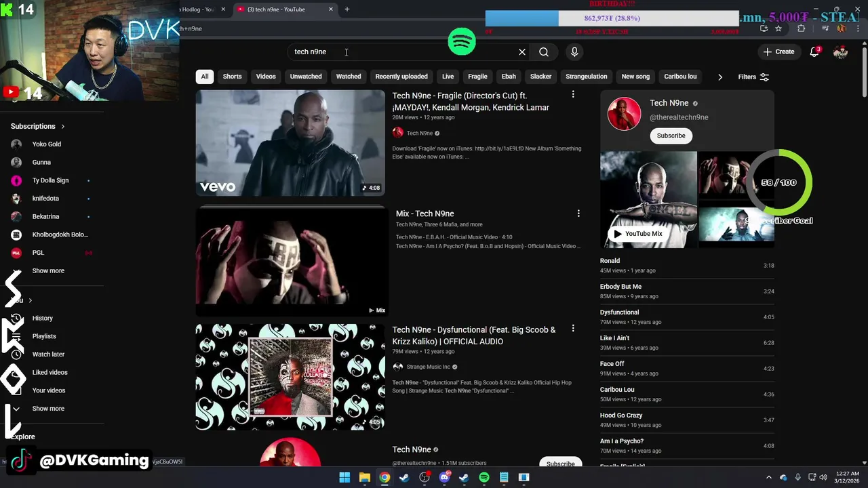Open the Chrome profile avatar
The width and height of the screenshot is (868, 488).
tap(842, 28)
